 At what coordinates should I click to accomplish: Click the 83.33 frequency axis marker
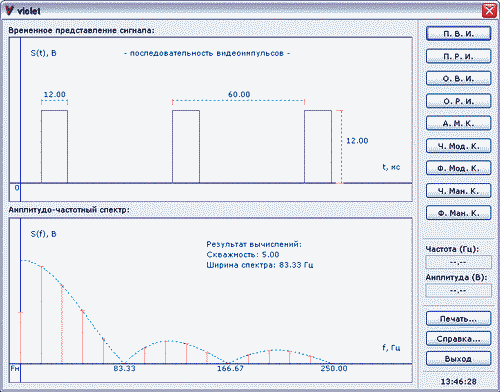(124, 368)
